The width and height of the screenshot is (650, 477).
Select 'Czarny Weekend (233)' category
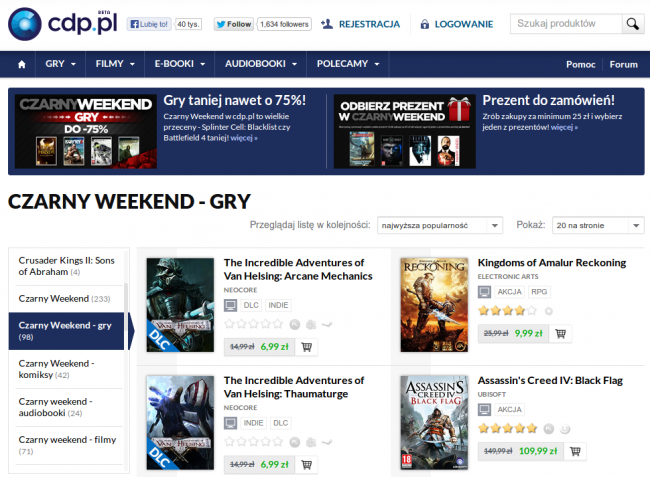(66, 299)
